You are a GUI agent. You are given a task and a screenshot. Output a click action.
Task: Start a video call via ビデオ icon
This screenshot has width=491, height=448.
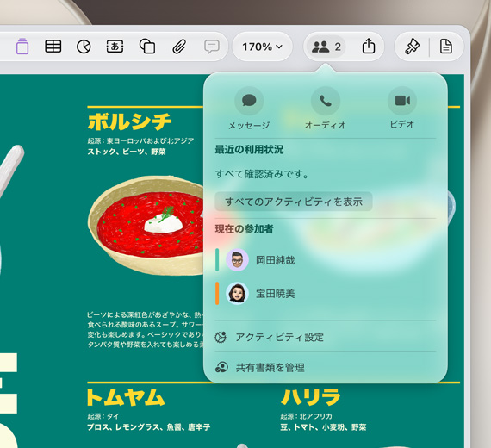402,101
